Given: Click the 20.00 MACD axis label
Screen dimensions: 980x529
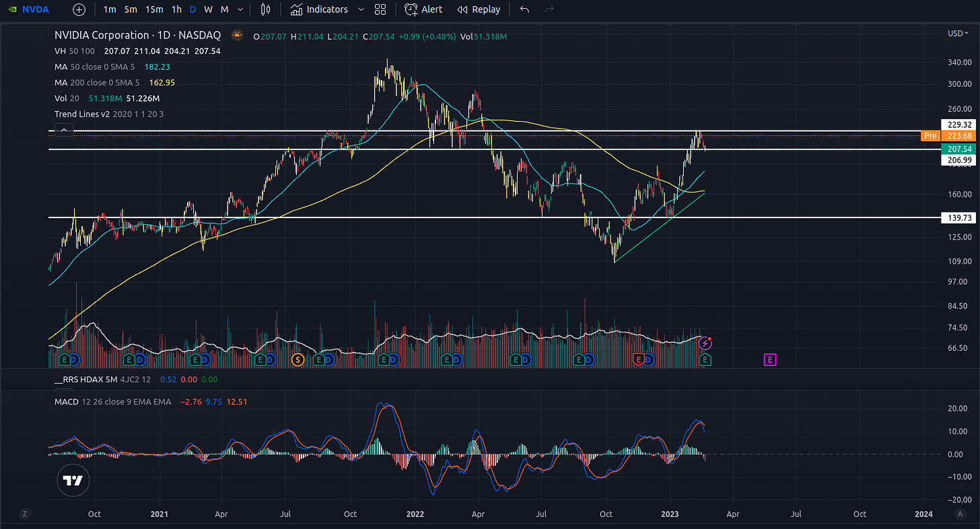Looking at the screenshot, I should [x=958, y=409].
